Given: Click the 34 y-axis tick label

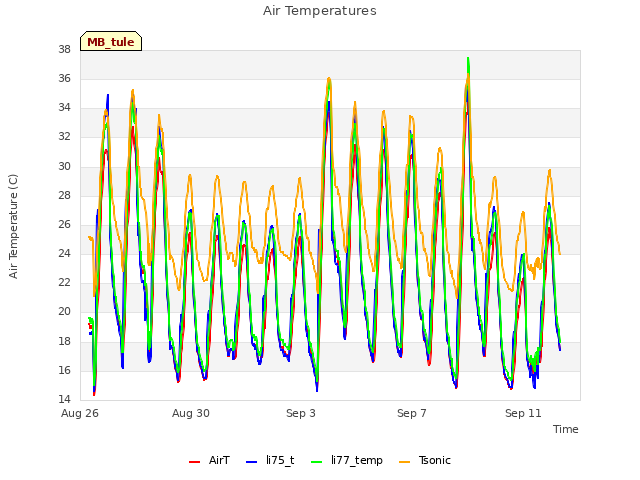Looking at the screenshot, I should coord(64,108).
